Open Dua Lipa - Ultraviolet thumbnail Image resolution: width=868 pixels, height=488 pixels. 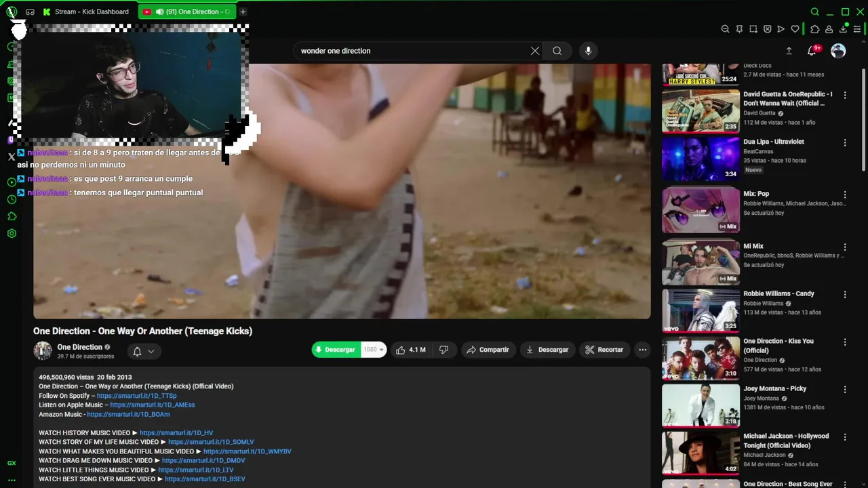[x=701, y=159]
